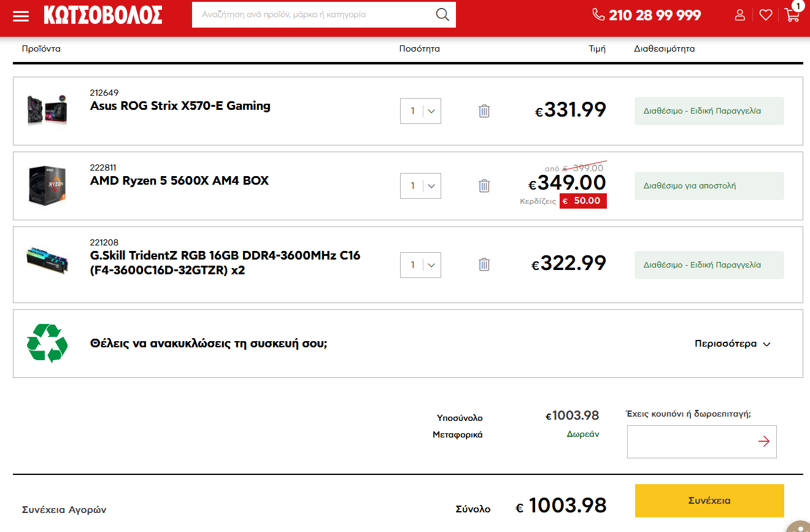Click the Υποσύνολο amount €1003.98
The image size is (810, 532).
(x=573, y=416)
